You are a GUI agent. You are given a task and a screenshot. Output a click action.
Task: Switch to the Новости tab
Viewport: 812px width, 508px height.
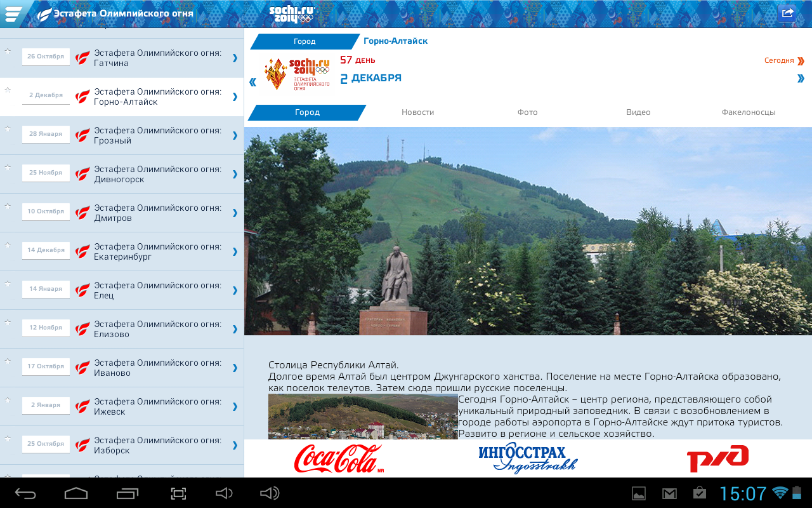tap(417, 112)
